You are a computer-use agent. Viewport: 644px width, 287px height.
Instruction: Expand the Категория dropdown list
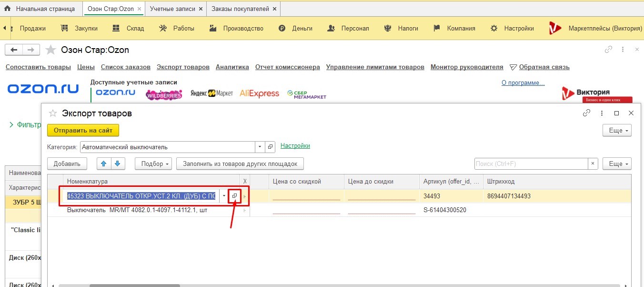tap(260, 147)
